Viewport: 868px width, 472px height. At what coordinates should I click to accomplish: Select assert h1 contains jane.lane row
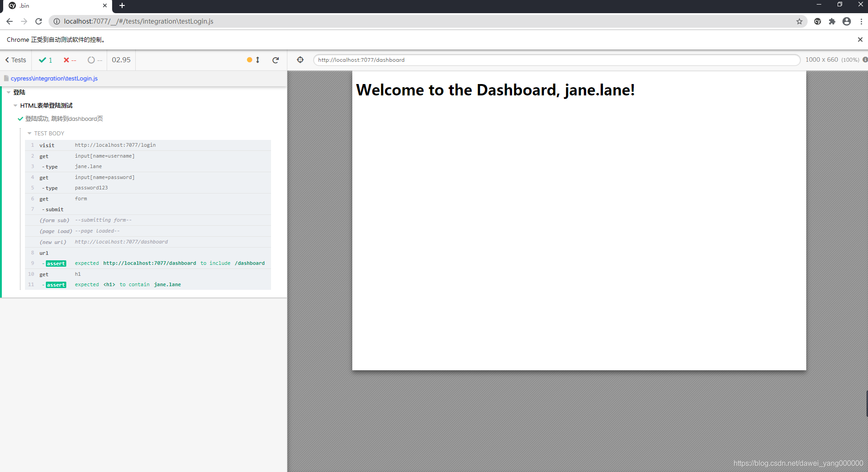pos(148,285)
